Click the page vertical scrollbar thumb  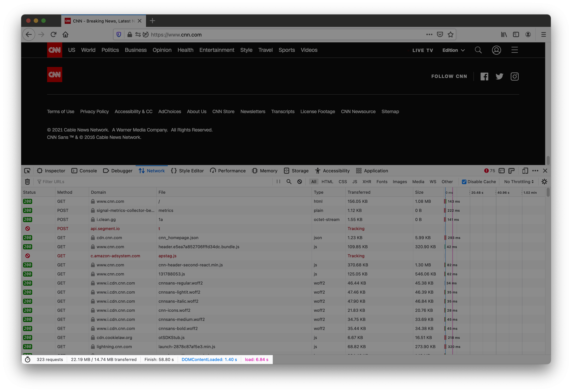pyautogui.click(x=548, y=160)
